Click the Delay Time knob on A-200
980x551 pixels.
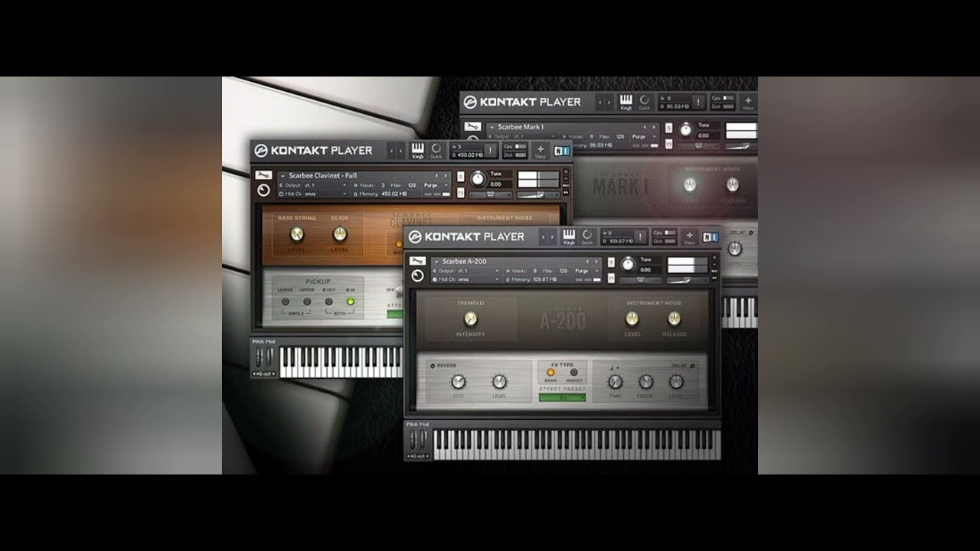pos(615,381)
